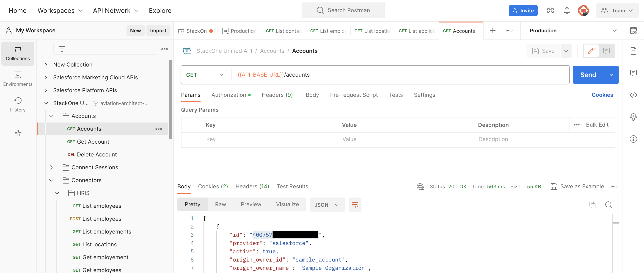Open the configure workspace sidebar grid icon

[x=18, y=133]
